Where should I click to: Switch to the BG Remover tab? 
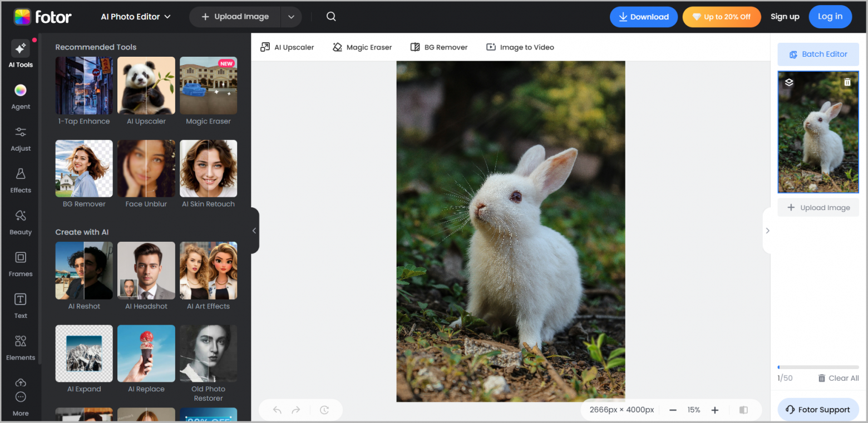pyautogui.click(x=439, y=47)
